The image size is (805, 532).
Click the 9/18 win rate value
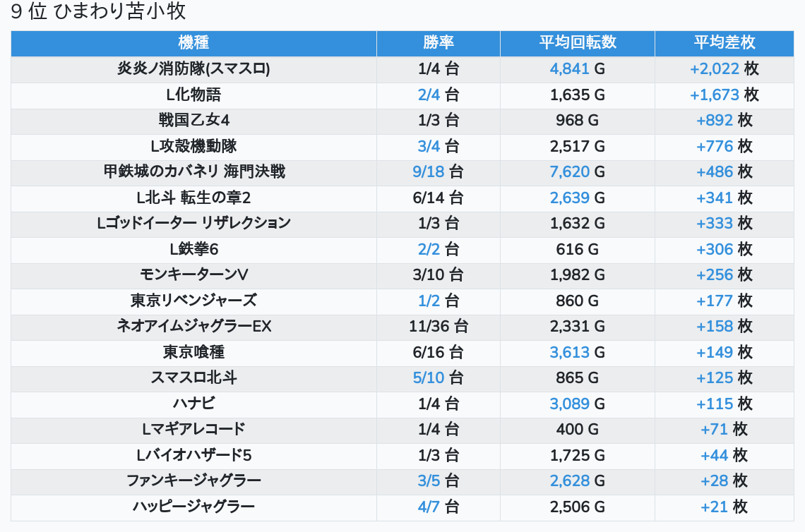click(429, 172)
